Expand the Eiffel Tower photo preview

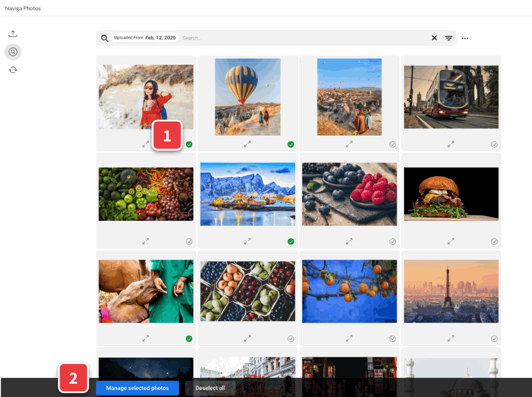[x=451, y=338]
